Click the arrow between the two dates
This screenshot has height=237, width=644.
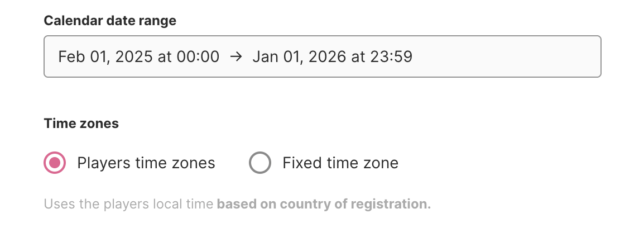pyautogui.click(x=236, y=56)
